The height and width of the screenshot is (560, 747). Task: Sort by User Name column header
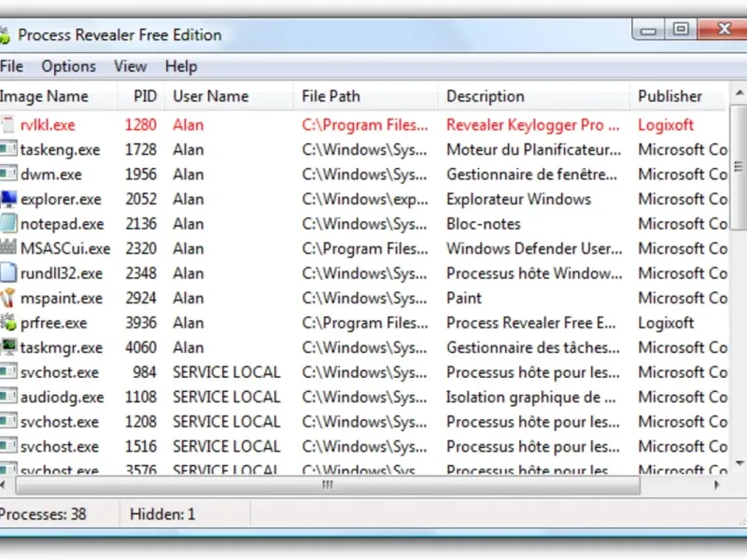229,96
